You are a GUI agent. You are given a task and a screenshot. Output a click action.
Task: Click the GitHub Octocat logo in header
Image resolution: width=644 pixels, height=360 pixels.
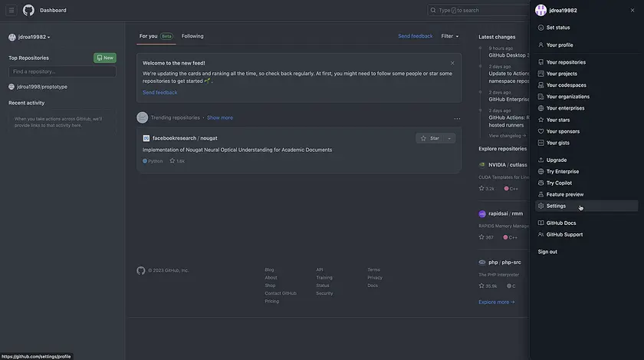click(28, 10)
